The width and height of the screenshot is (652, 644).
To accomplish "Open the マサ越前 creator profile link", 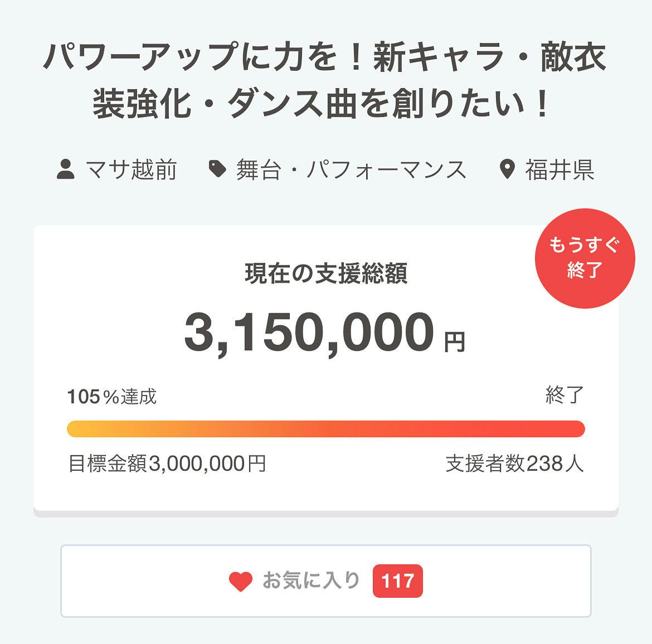I will pos(132,170).
